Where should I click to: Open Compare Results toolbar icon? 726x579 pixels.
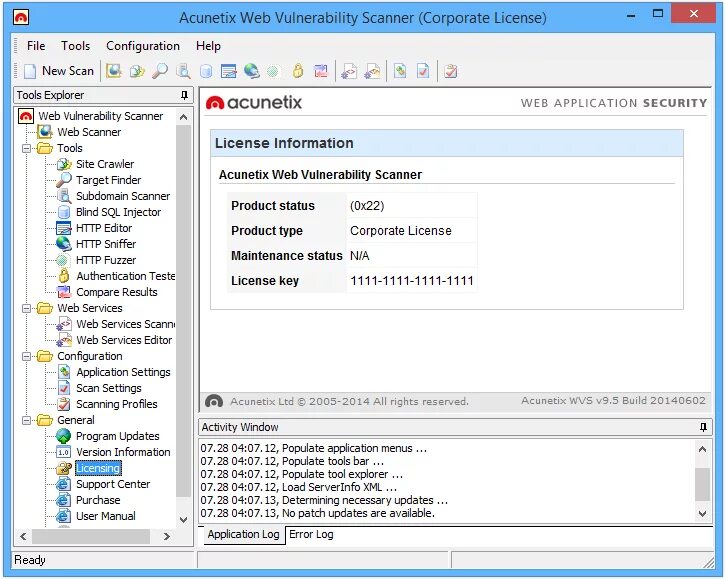[321, 71]
